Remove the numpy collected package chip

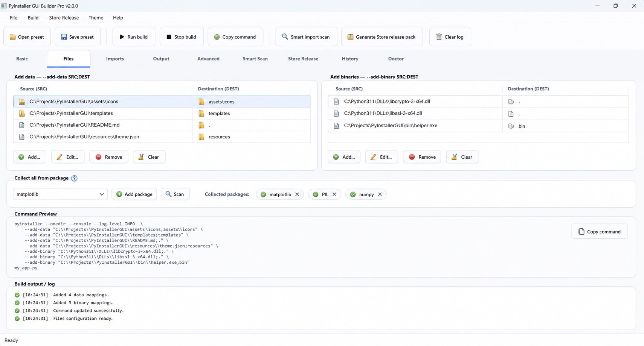click(380, 194)
